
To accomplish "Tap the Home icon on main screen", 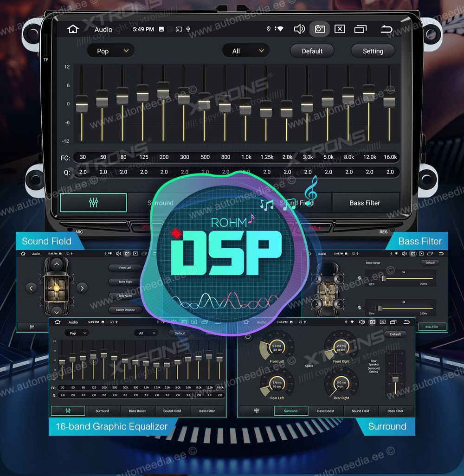I will pyautogui.click(x=73, y=29).
